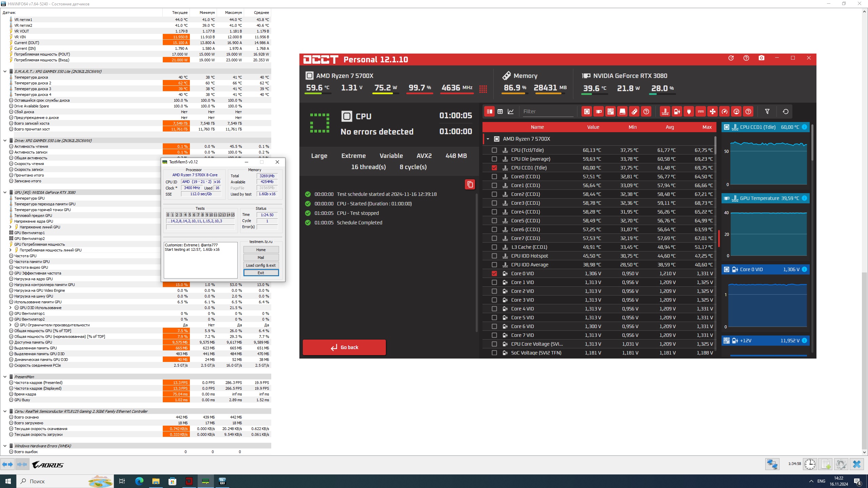Switch to the graph view icon
Screen dimensions: 868x488
point(511,111)
